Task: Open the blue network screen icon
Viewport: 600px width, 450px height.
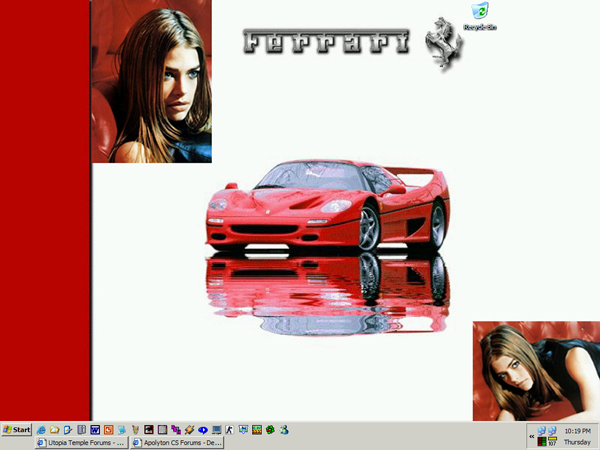Action: pos(243,429)
